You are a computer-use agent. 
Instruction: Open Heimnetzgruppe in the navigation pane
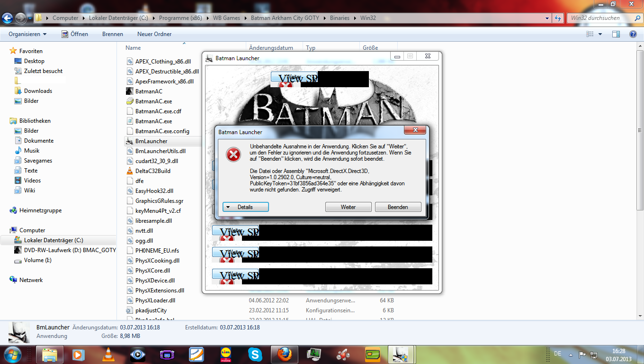point(40,210)
